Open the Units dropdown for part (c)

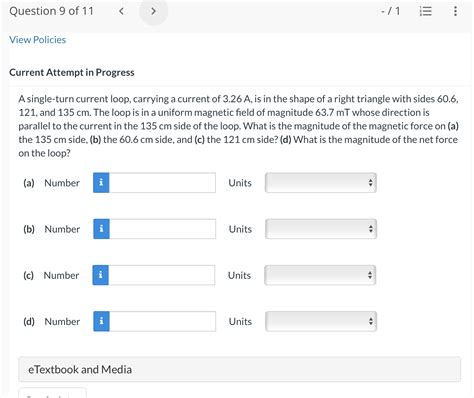pyautogui.click(x=320, y=275)
